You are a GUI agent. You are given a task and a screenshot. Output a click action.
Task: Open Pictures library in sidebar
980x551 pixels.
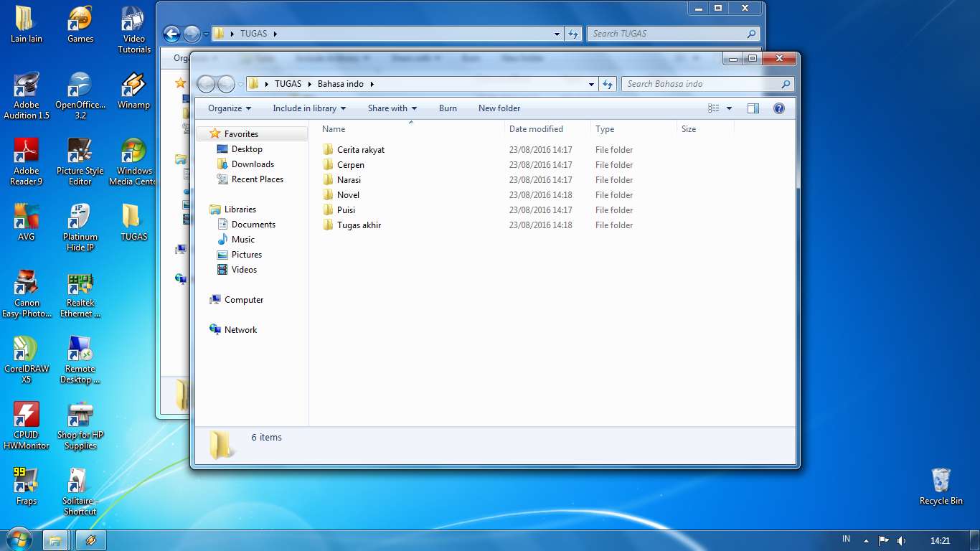point(239,255)
